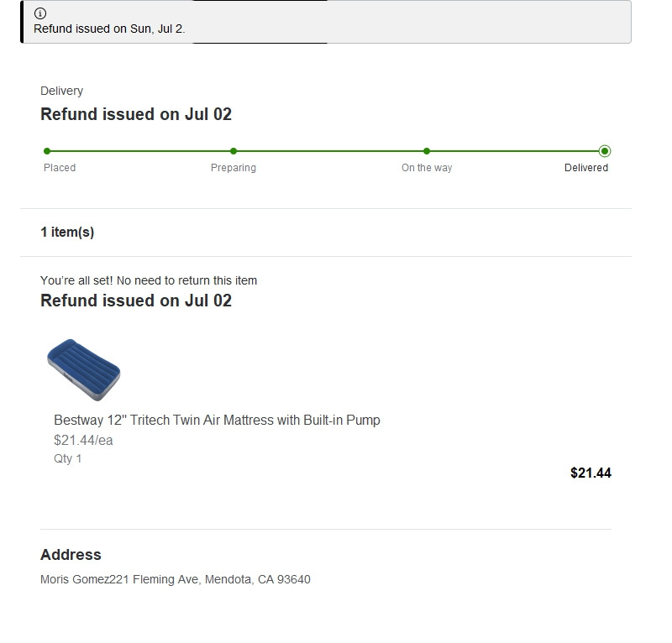Click the Refund issued on Sun banner text
Viewport: 672px width, 643px height.
click(109, 29)
